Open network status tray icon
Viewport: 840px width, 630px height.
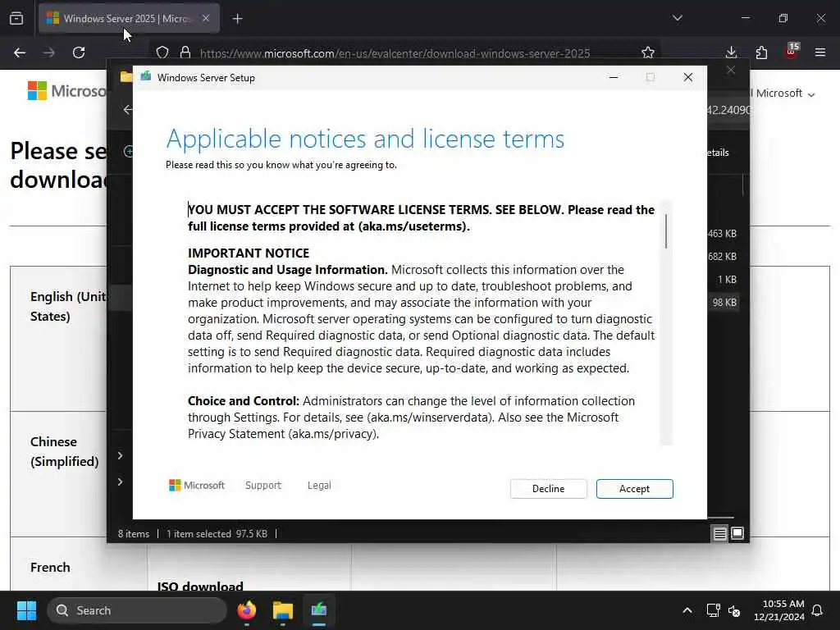[713, 610]
